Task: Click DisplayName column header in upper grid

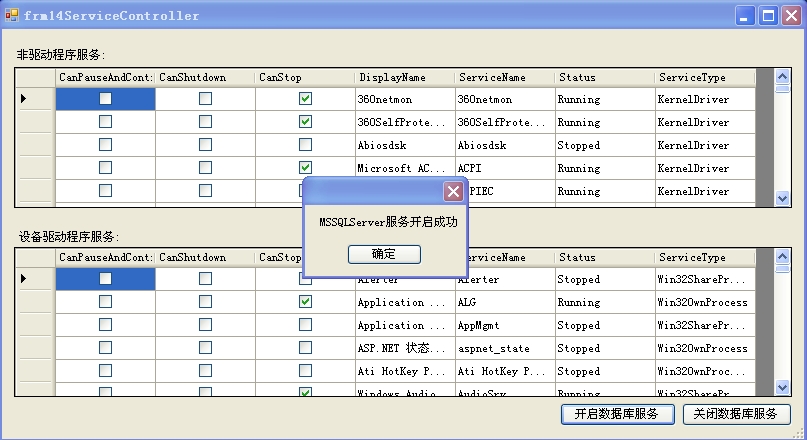Action: click(405, 78)
